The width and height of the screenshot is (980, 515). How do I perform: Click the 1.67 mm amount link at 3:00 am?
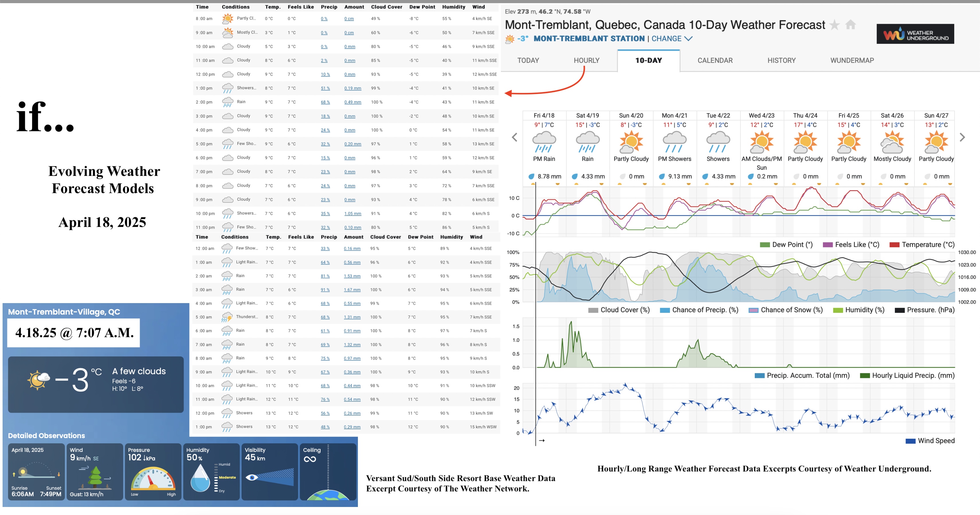[352, 290]
